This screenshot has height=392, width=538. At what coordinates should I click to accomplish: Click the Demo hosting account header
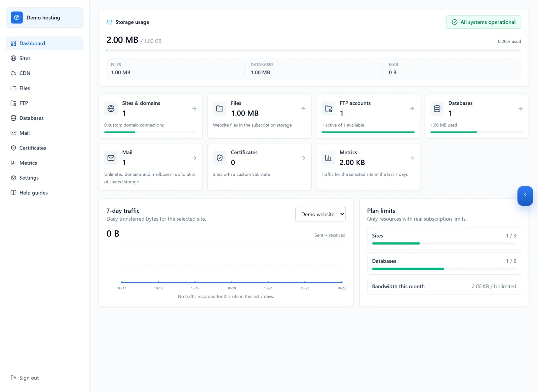[x=45, y=17]
